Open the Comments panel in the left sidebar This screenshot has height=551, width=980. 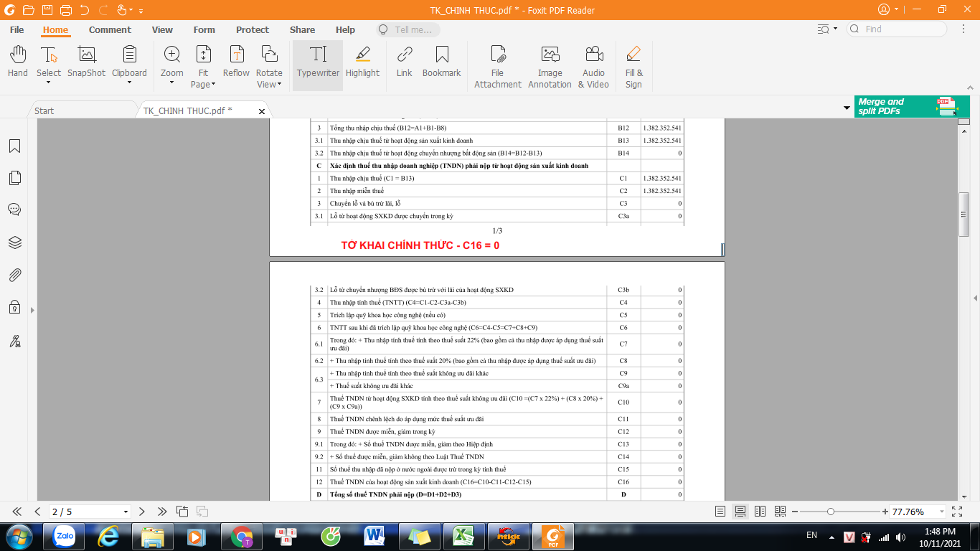coord(14,209)
